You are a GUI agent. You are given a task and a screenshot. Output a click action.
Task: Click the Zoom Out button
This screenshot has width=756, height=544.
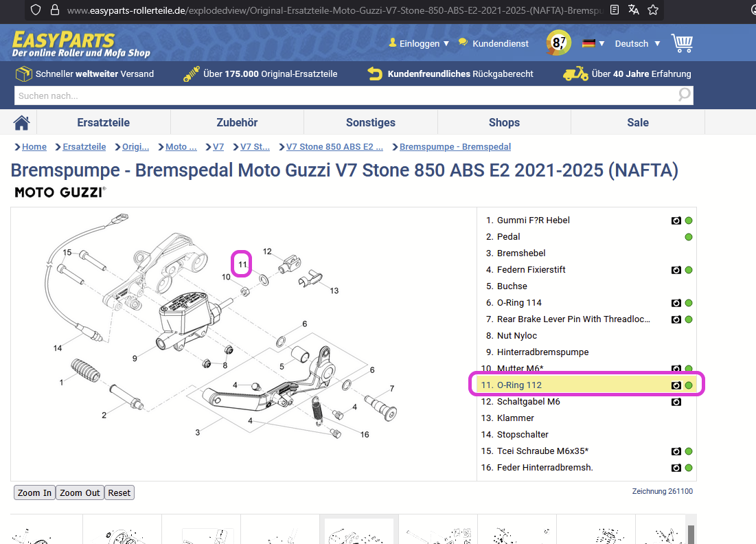(80, 493)
